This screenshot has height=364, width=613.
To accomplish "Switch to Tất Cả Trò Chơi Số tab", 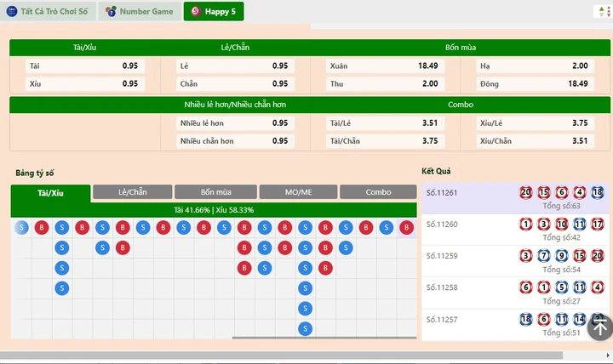I will (x=49, y=11).
